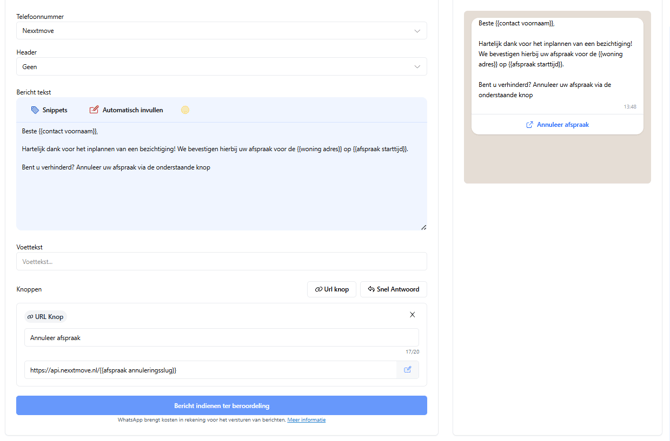Open the Header dropdown set to Geen
670x441 pixels.
(221, 67)
